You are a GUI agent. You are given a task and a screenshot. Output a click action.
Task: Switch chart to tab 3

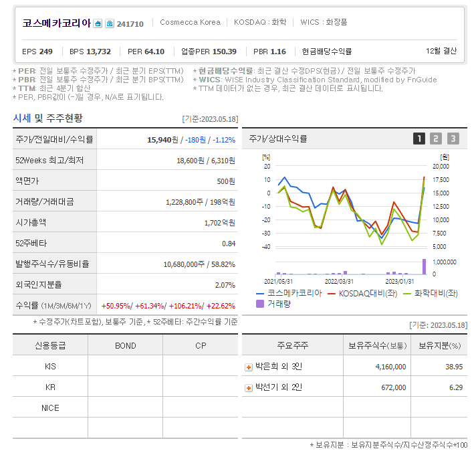[x=453, y=139]
